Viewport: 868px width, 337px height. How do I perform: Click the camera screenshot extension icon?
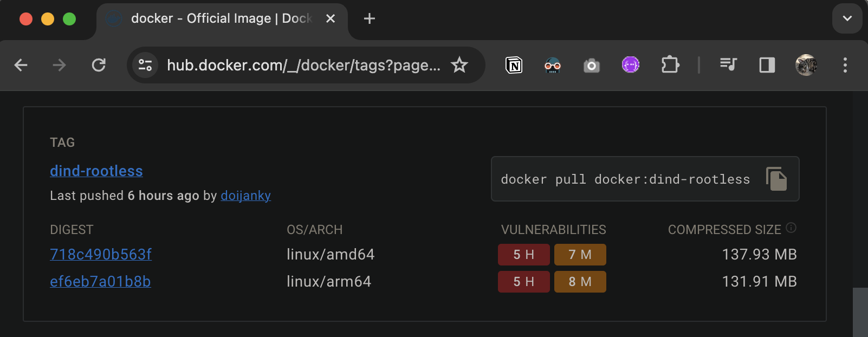(x=591, y=66)
